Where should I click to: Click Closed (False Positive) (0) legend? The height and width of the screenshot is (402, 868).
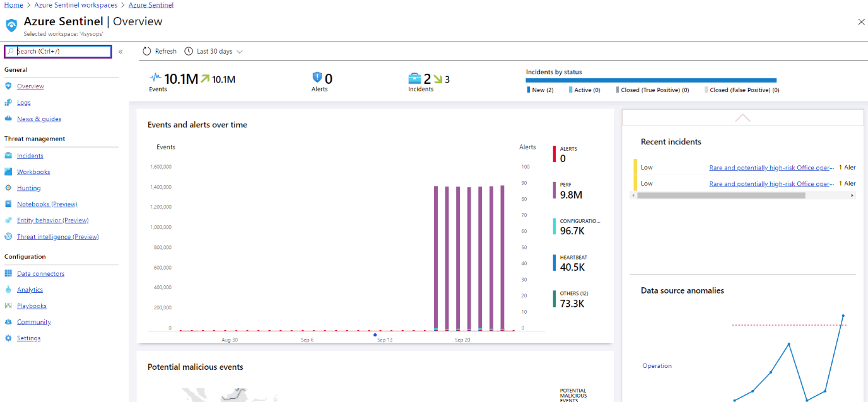[x=742, y=90]
